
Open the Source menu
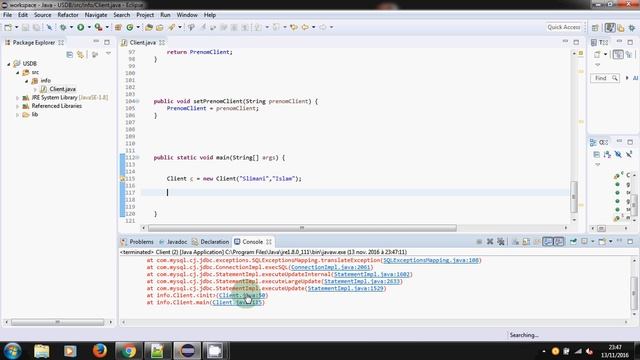click(x=42, y=15)
